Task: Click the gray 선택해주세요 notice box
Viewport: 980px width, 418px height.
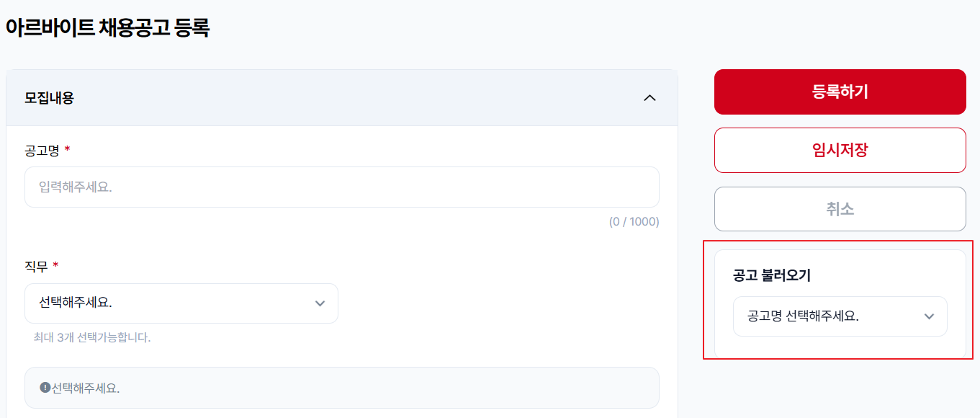Action: pos(342,388)
